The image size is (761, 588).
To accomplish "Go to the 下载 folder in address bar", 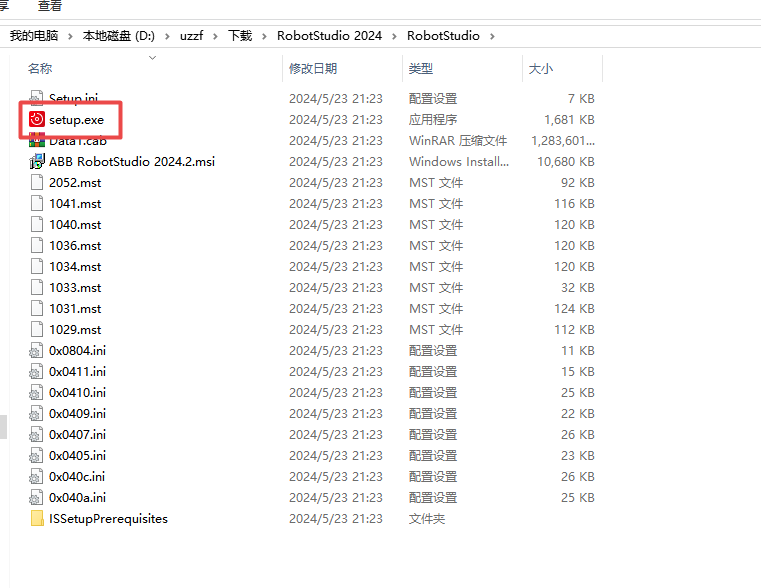I will point(240,36).
